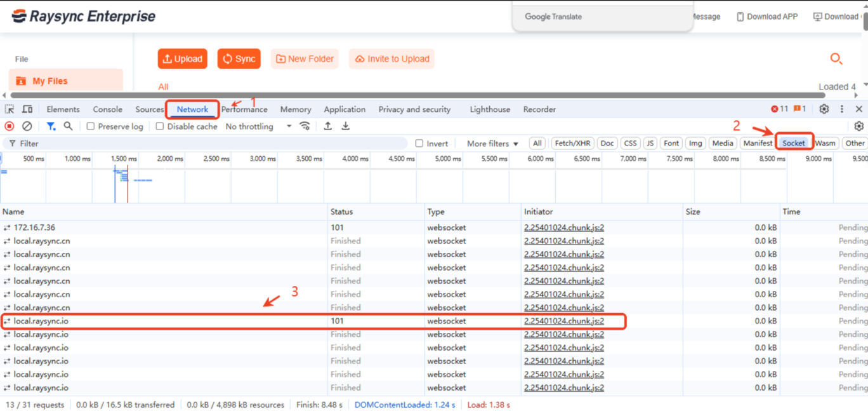
Task: Select the Doc type filter
Action: [607, 144]
